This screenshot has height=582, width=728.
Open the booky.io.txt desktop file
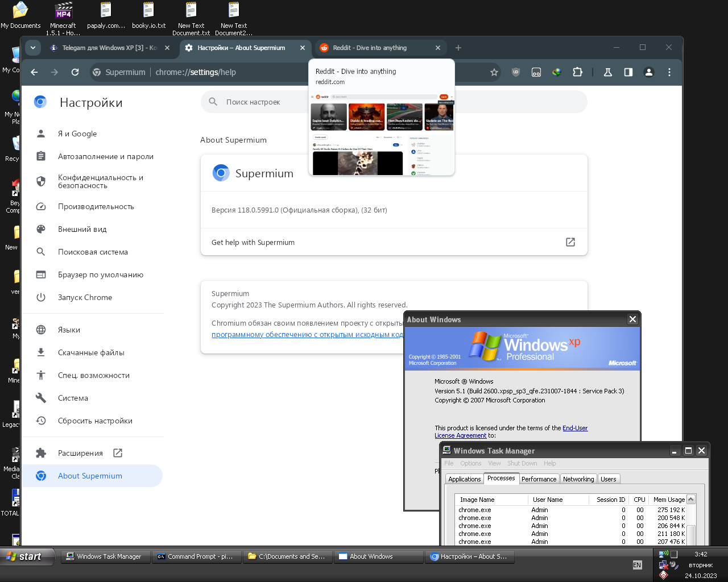(148, 15)
